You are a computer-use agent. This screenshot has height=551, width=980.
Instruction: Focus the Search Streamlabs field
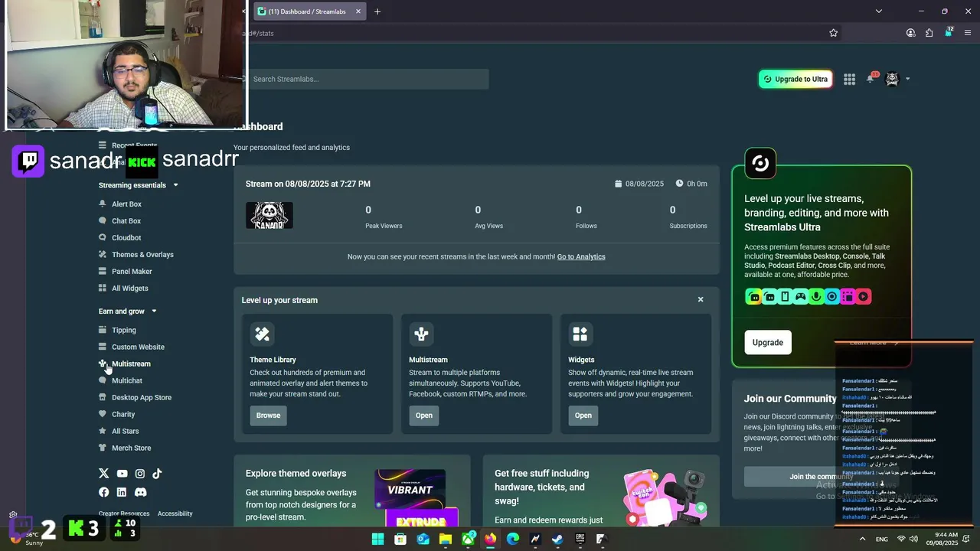point(367,79)
